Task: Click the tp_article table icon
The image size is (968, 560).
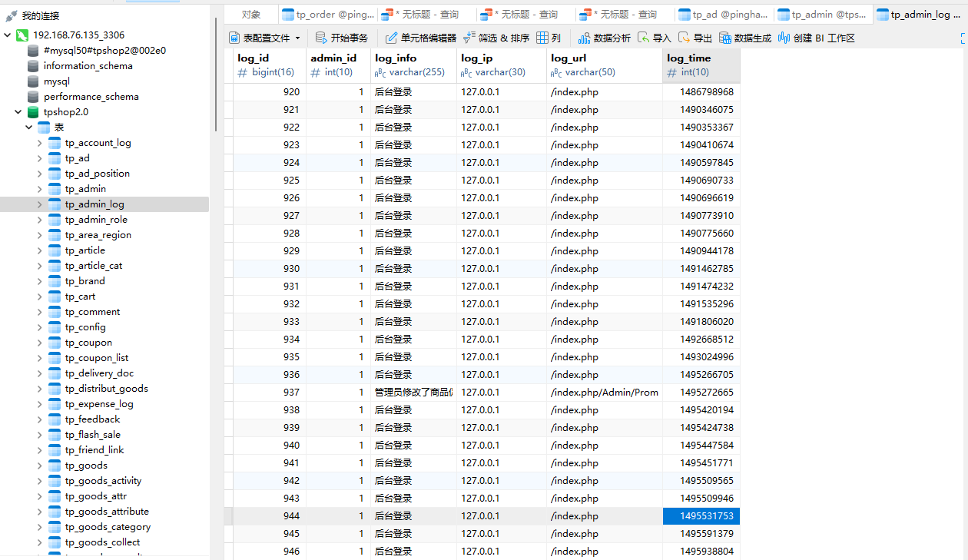Action: 55,250
